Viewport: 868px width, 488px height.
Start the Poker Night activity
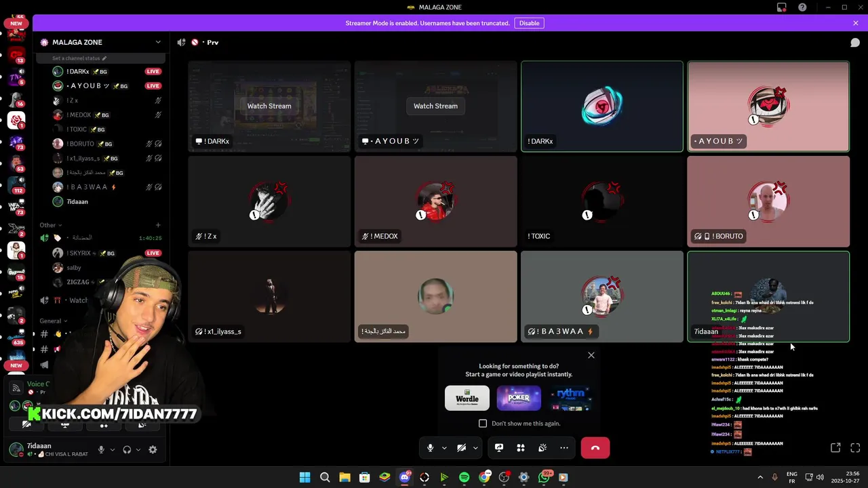[519, 398]
